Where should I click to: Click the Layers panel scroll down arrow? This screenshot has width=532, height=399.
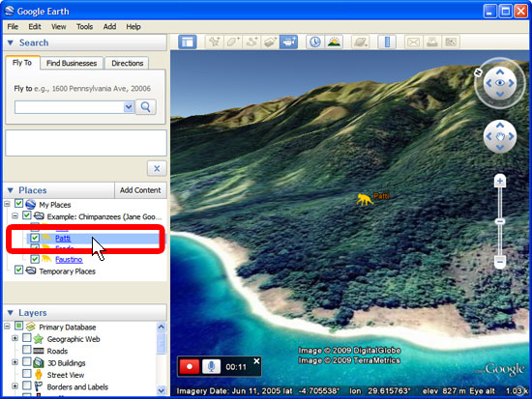(x=162, y=390)
